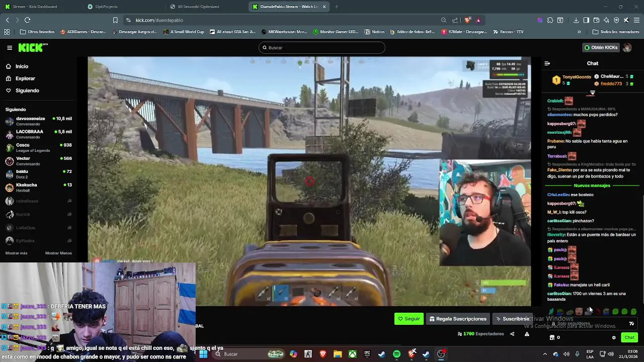Click the Kick Buscar search field

click(x=322, y=48)
